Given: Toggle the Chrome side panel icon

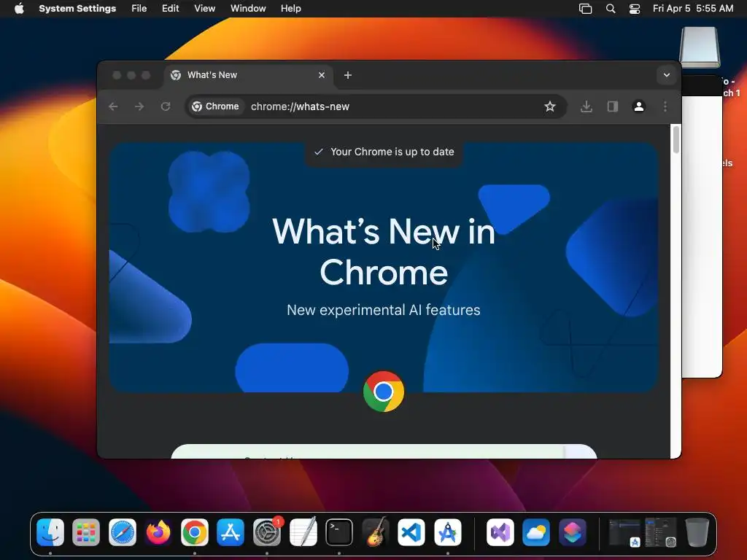Looking at the screenshot, I should 613,106.
